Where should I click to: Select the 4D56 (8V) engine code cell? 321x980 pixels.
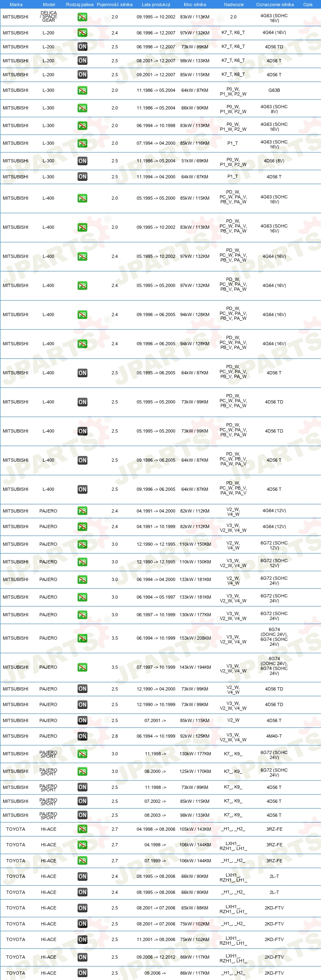click(274, 161)
